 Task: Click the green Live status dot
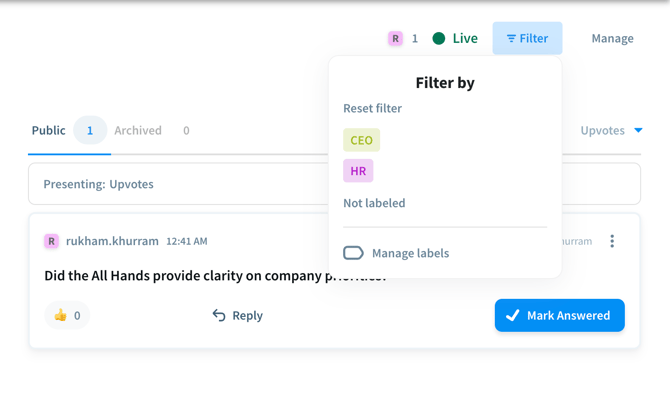(x=438, y=38)
